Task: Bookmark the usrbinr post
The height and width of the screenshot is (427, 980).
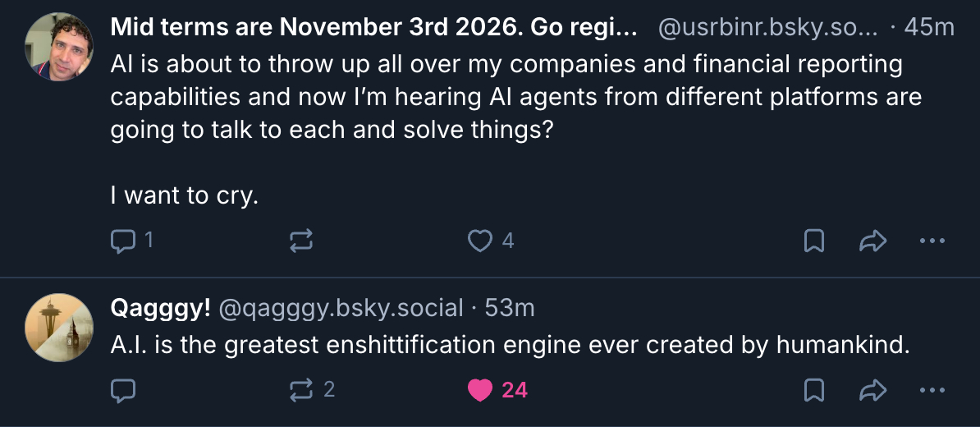Action: (813, 241)
